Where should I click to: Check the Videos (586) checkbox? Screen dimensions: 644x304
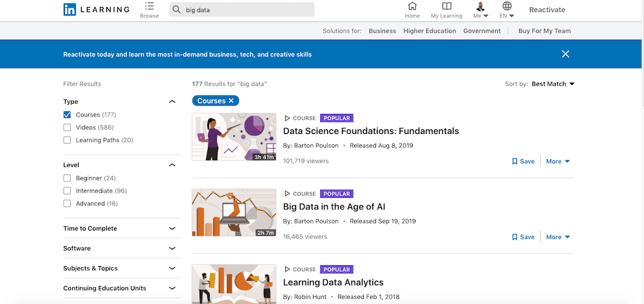[67, 128]
